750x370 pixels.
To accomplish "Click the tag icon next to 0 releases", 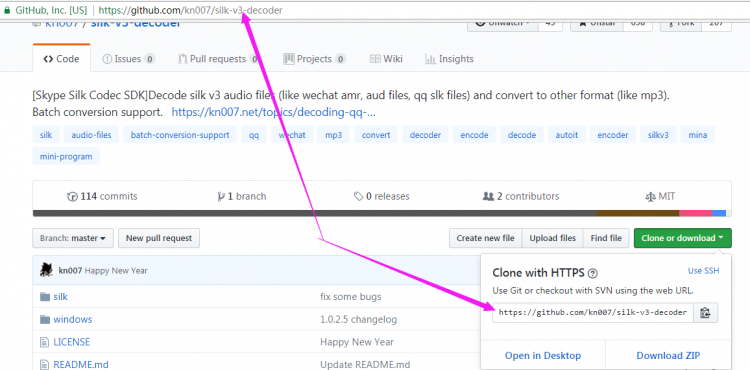I will click(x=358, y=196).
